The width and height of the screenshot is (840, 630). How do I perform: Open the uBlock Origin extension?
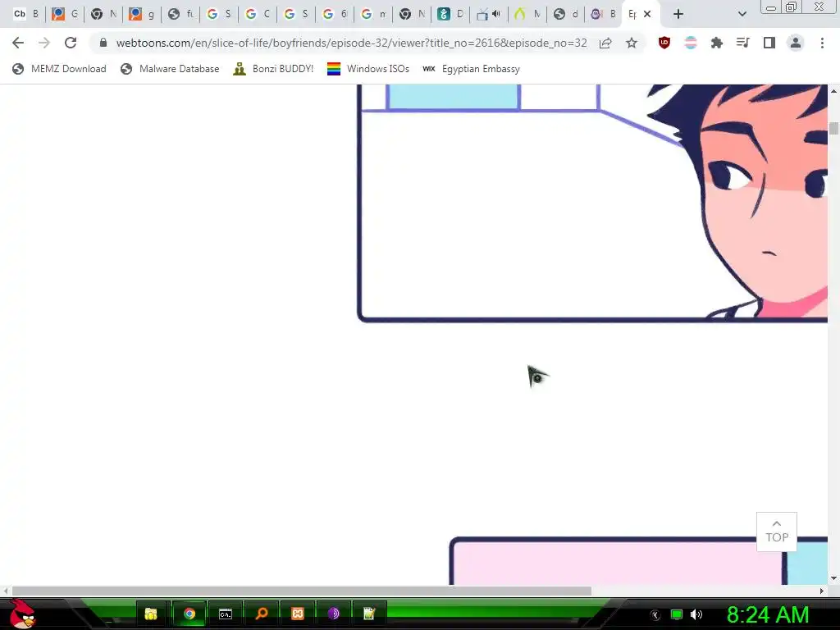pos(664,43)
